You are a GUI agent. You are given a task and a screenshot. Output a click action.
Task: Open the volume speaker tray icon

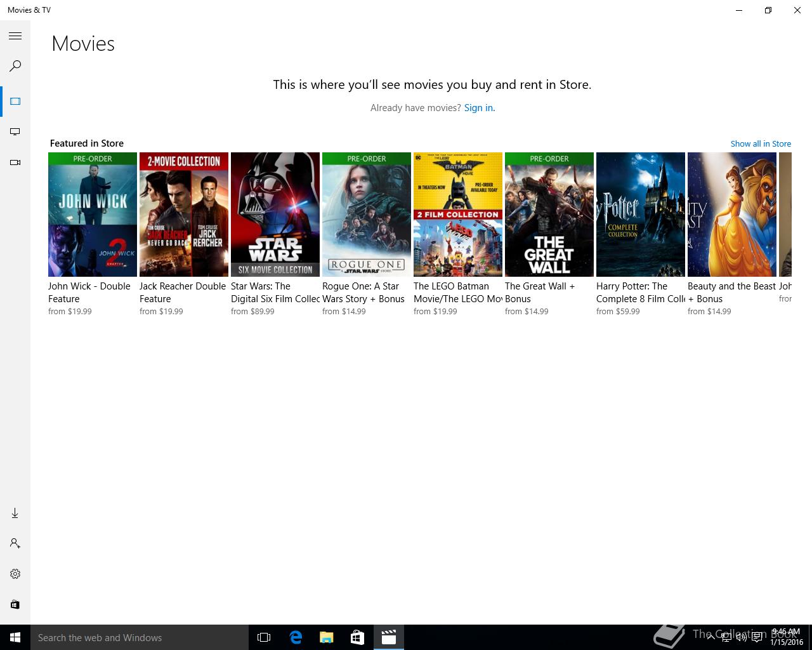(742, 637)
